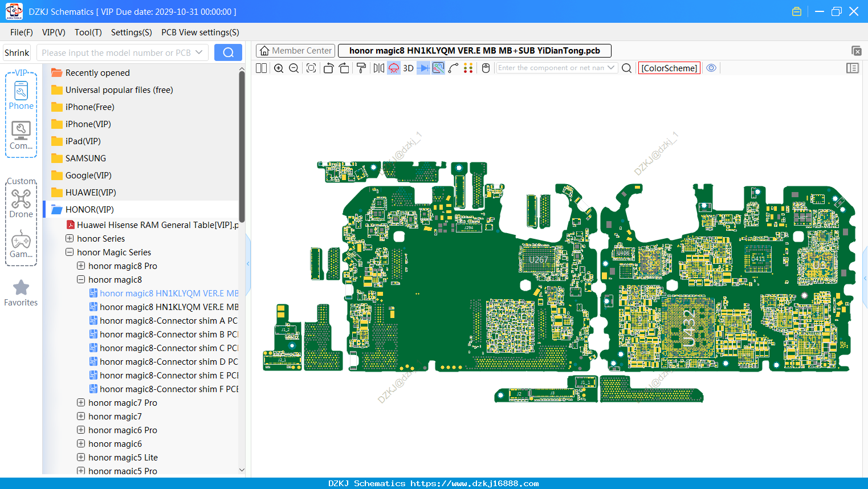The height and width of the screenshot is (489, 868).
Task: Expand the honor magic8 Pro node
Action: [81, 266]
